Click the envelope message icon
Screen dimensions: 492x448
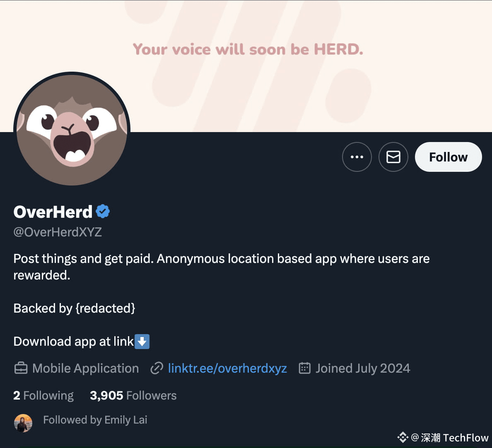click(x=393, y=157)
